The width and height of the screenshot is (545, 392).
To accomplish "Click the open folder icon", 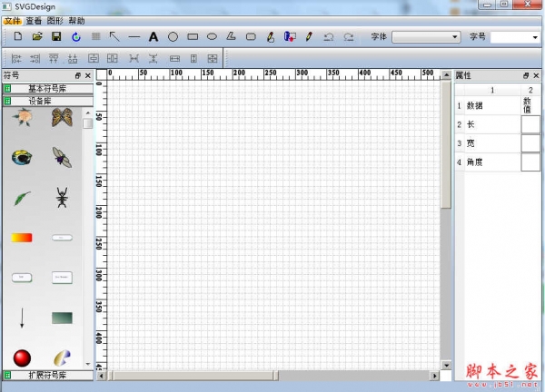I will (x=37, y=36).
